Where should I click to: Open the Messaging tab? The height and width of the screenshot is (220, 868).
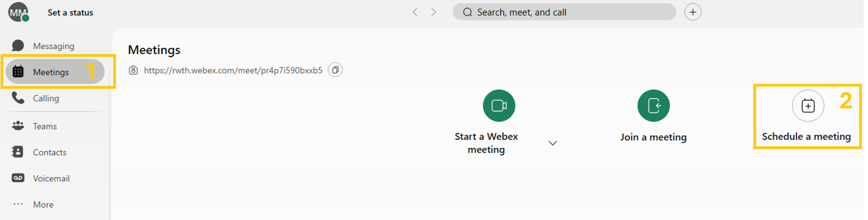[x=53, y=46]
